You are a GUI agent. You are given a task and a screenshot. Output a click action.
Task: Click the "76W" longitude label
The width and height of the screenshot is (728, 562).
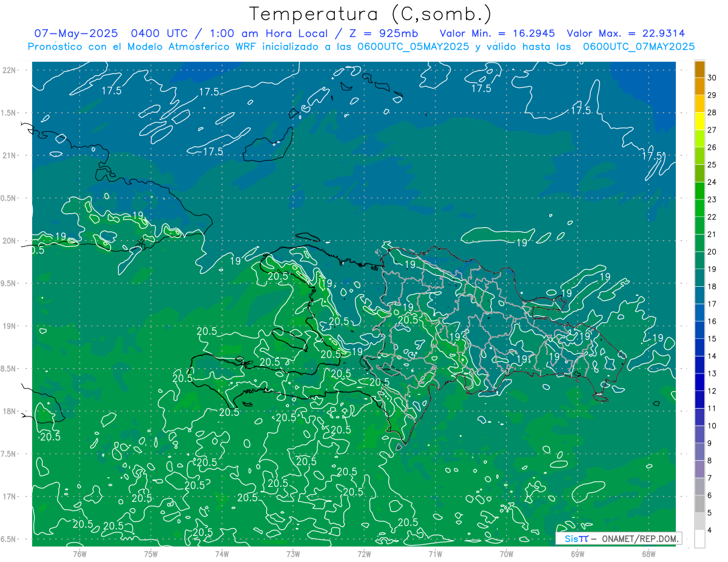[79, 554]
